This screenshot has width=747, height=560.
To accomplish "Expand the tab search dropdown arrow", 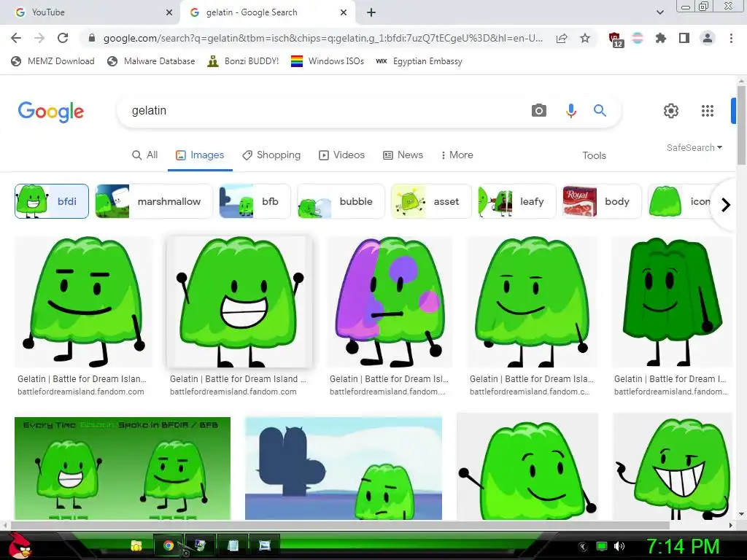I will click(x=659, y=12).
